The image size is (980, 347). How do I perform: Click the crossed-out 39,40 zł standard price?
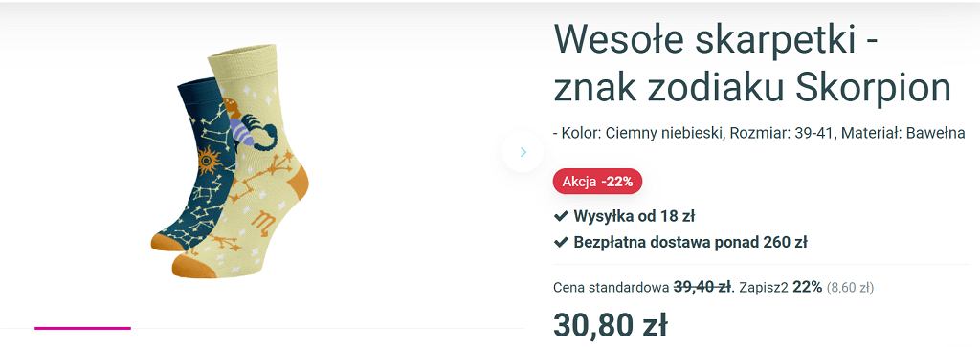point(702,287)
